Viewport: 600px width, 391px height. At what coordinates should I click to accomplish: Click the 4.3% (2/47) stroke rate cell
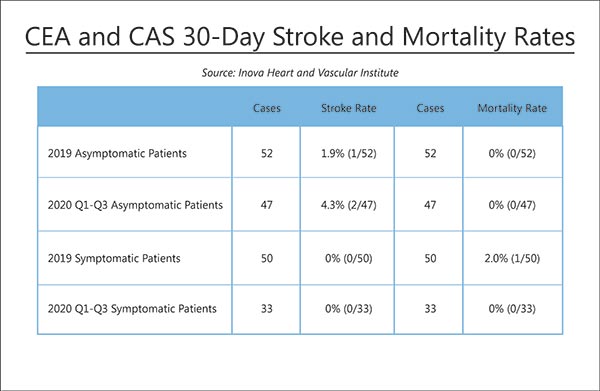(x=349, y=205)
